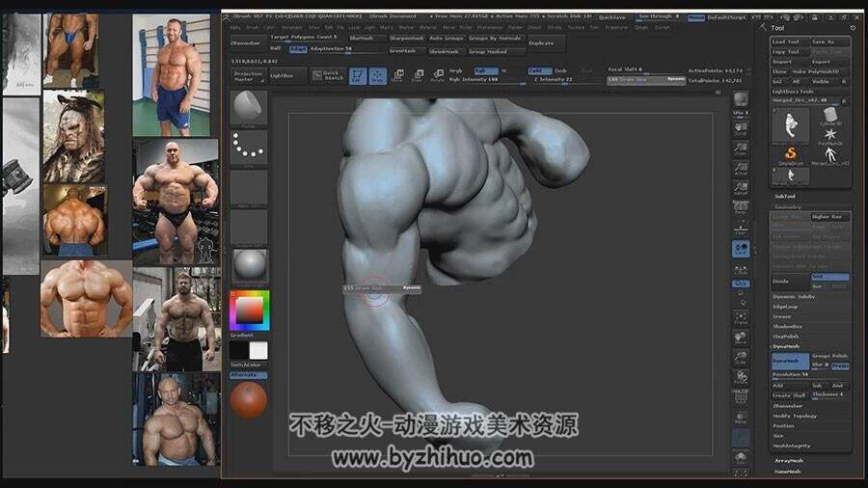868x488 pixels.
Task: Select the SimpleBrush tool icon
Action: point(791,155)
